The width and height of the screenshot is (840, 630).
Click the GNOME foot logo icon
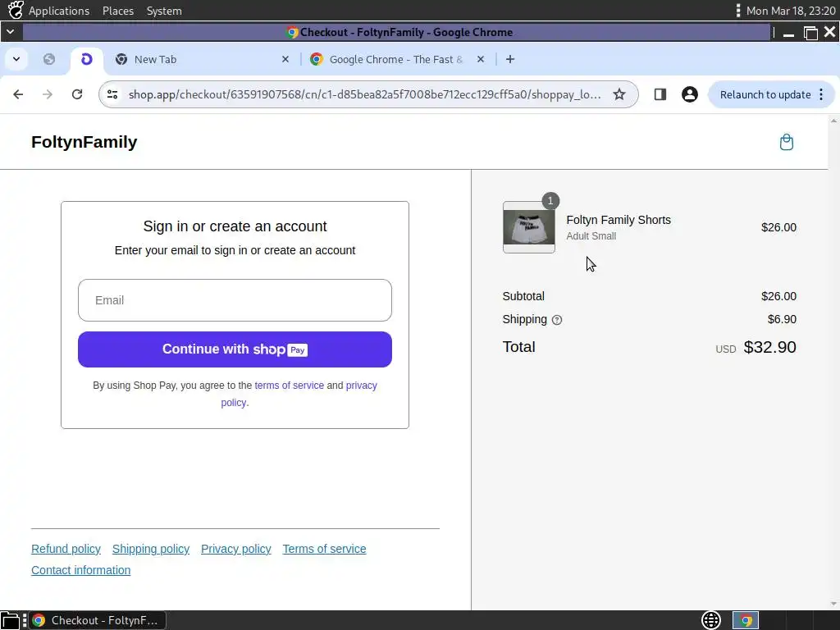[x=16, y=10]
